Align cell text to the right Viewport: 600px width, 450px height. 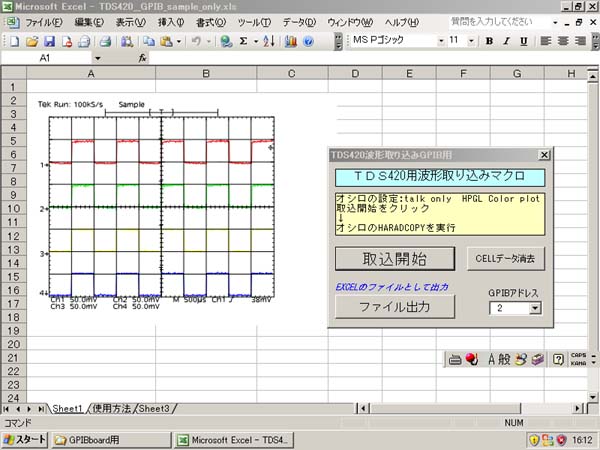click(580, 41)
